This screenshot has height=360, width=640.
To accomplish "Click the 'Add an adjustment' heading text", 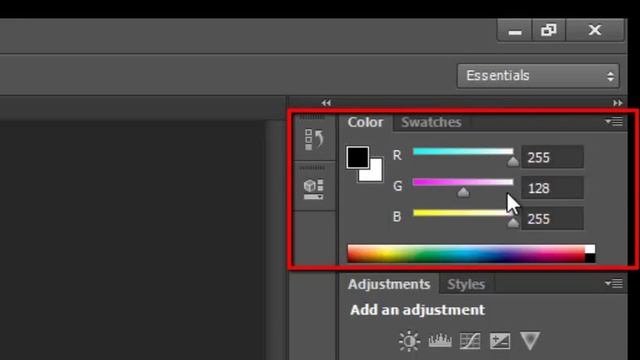I will 418,310.
